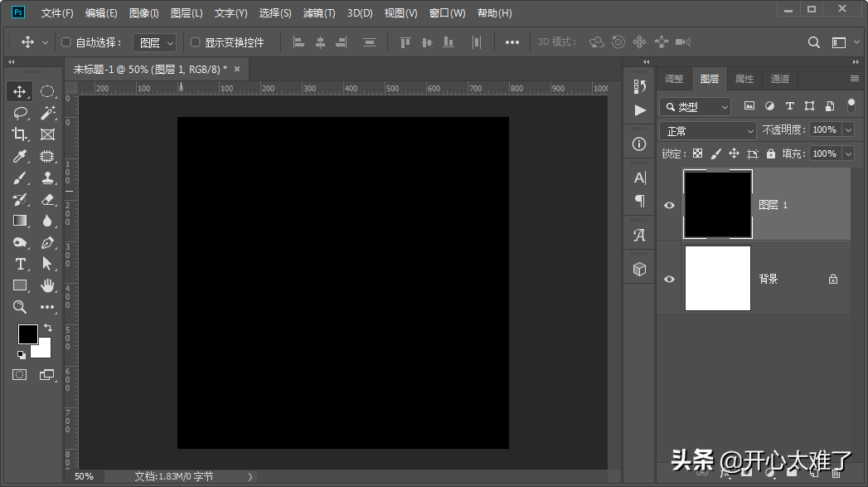Select the Horizontal Type tool
The image size is (868, 487).
point(20,264)
